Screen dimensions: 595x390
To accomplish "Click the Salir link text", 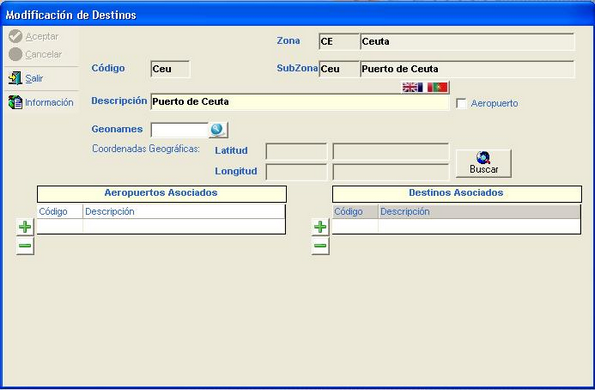I will [34, 79].
